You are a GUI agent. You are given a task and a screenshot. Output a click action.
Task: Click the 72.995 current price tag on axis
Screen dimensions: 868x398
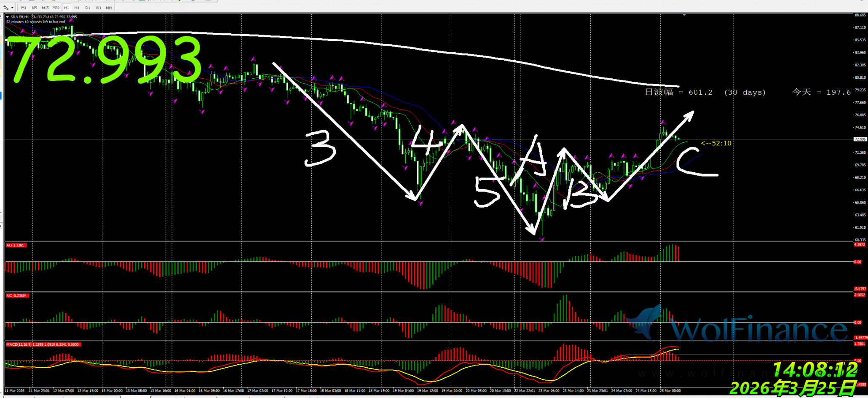[x=860, y=139]
